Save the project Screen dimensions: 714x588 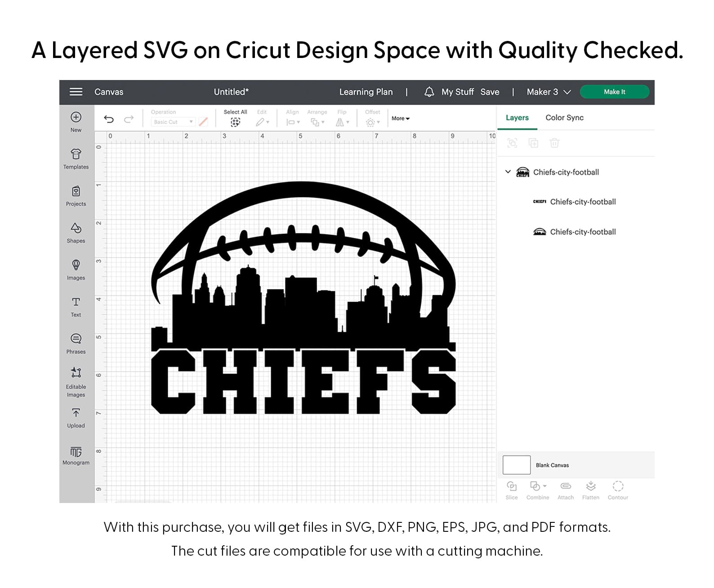coord(490,92)
